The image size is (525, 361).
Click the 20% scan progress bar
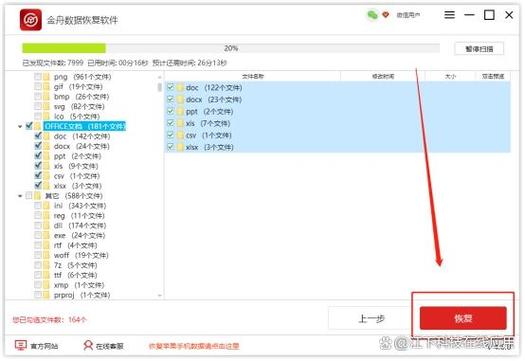point(231,48)
